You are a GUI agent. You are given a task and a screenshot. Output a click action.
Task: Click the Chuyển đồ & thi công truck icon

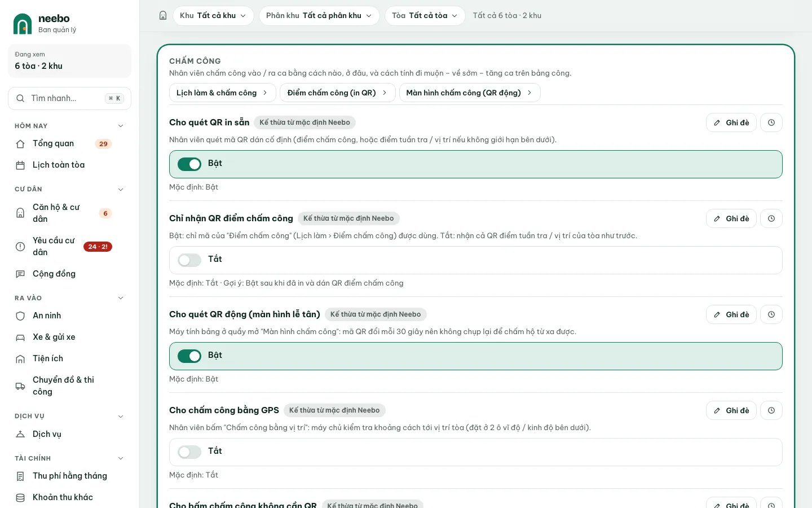coord(20,386)
